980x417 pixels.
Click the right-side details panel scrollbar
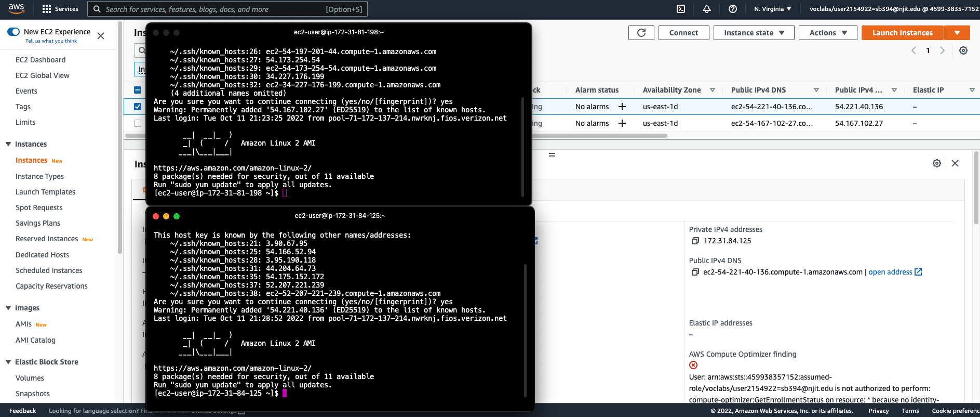point(976,187)
